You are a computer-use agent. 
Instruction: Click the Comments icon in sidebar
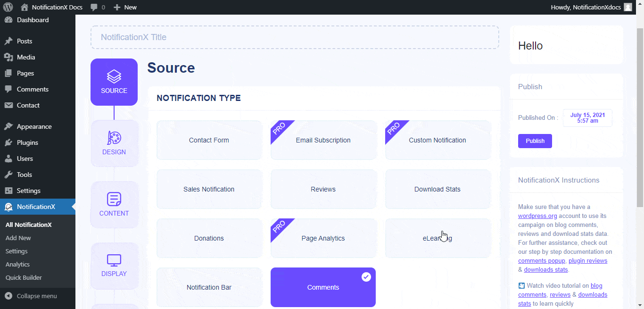8,89
